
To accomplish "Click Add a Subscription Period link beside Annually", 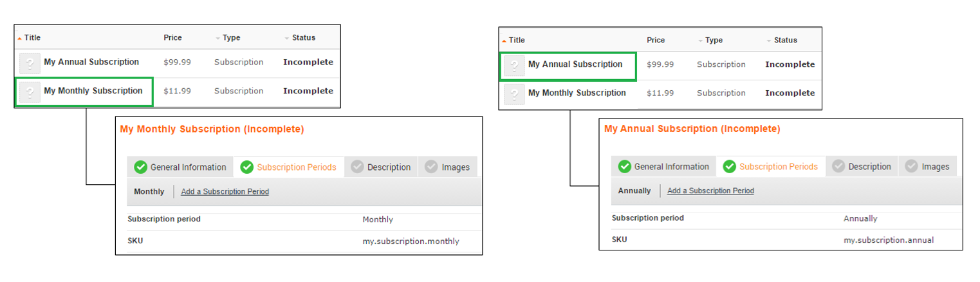I will click(710, 191).
